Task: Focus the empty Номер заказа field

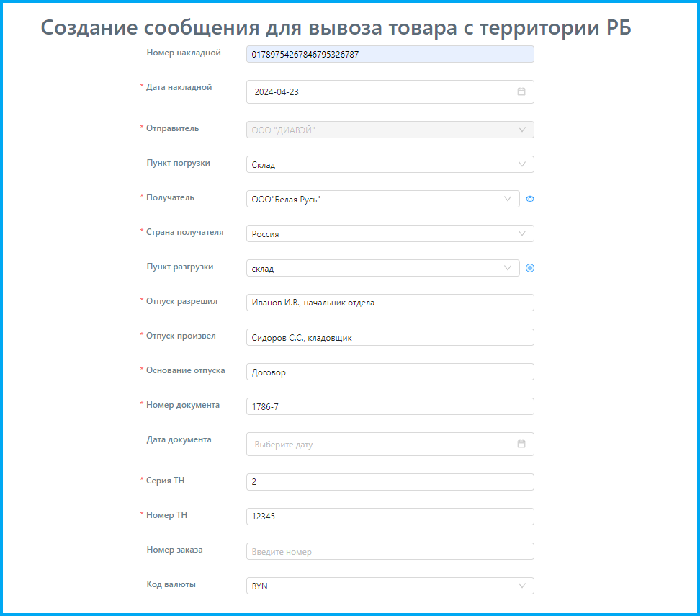Action: point(390,551)
